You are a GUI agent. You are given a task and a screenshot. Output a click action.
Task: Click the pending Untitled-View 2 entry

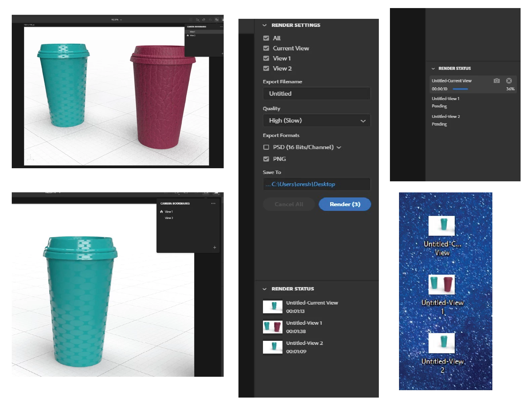click(473, 120)
